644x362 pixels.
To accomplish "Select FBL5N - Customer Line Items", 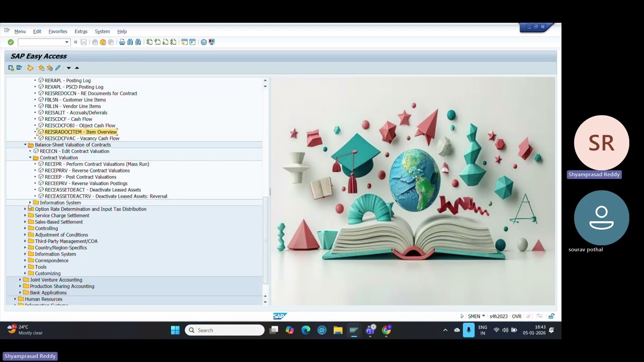I will [75, 100].
